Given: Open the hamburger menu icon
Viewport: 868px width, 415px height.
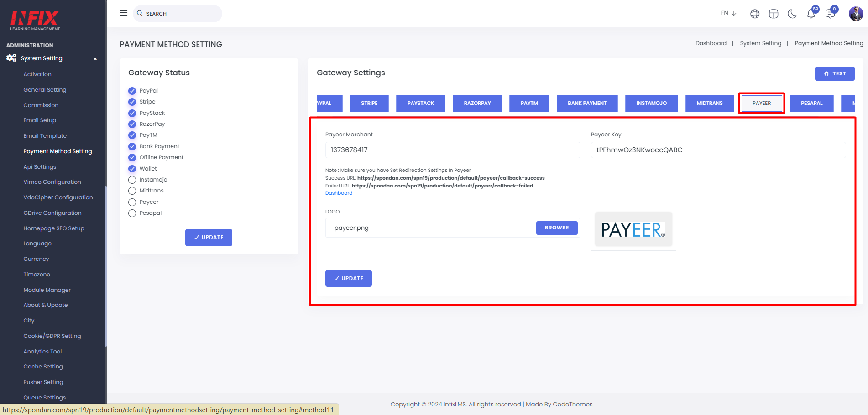Looking at the screenshot, I should coord(124,13).
